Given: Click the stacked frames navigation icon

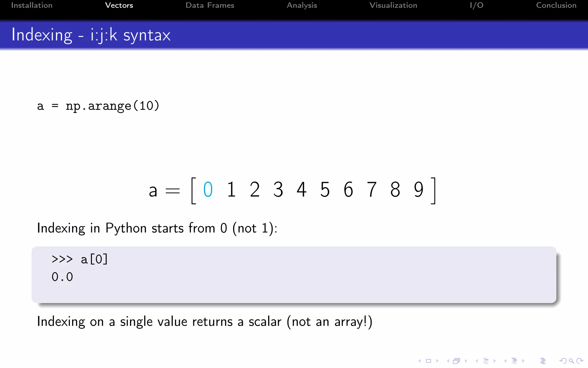Looking at the screenshot, I should [x=457, y=361].
